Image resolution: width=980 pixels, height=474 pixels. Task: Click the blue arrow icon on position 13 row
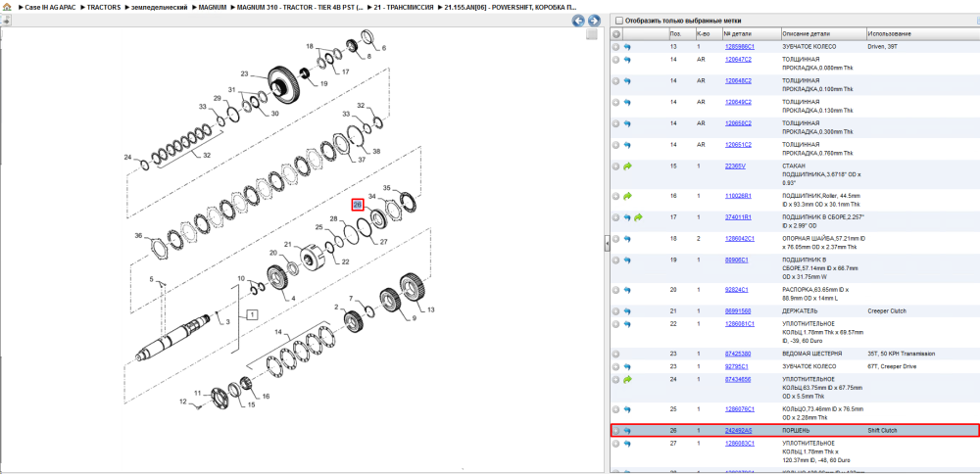coord(627,47)
